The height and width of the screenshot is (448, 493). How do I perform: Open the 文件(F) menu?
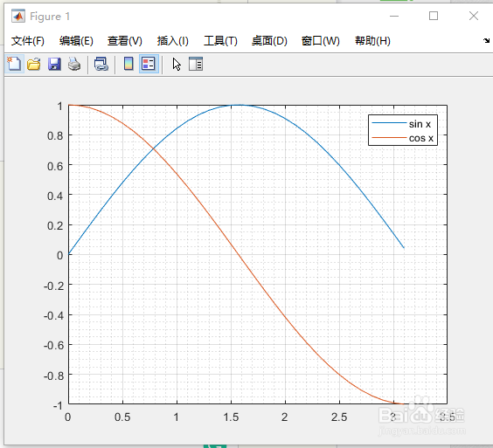coord(28,41)
